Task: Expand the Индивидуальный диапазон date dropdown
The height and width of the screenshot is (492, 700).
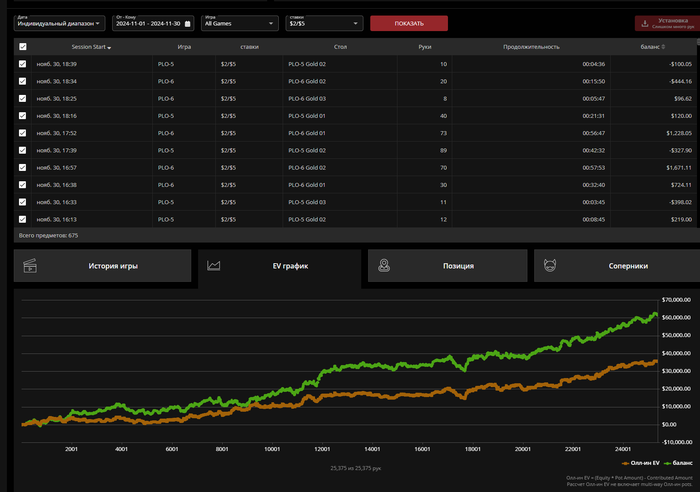Action: coord(57,23)
